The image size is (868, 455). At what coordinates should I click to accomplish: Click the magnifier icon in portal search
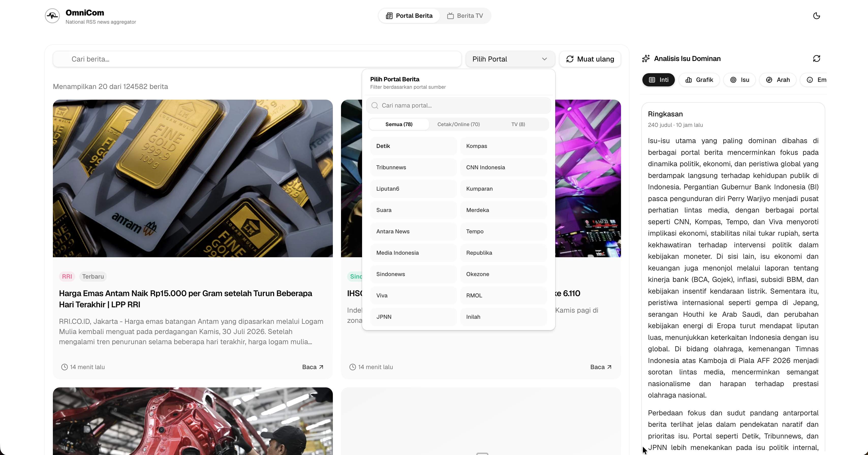[374, 105]
